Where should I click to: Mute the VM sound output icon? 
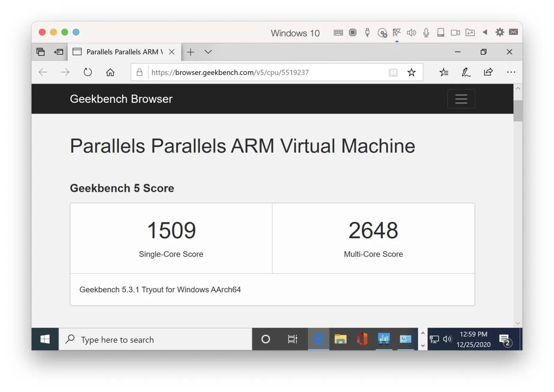[x=411, y=33]
